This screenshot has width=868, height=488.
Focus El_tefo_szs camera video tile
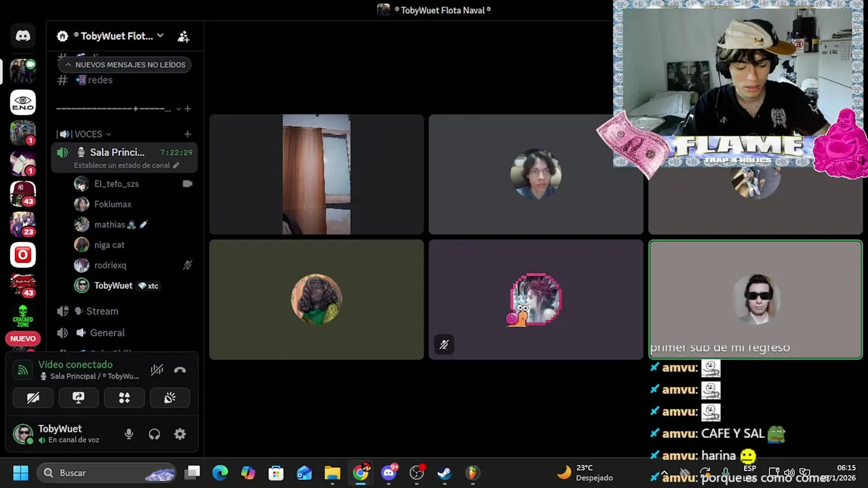pyautogui.click(x=317, y=174)
